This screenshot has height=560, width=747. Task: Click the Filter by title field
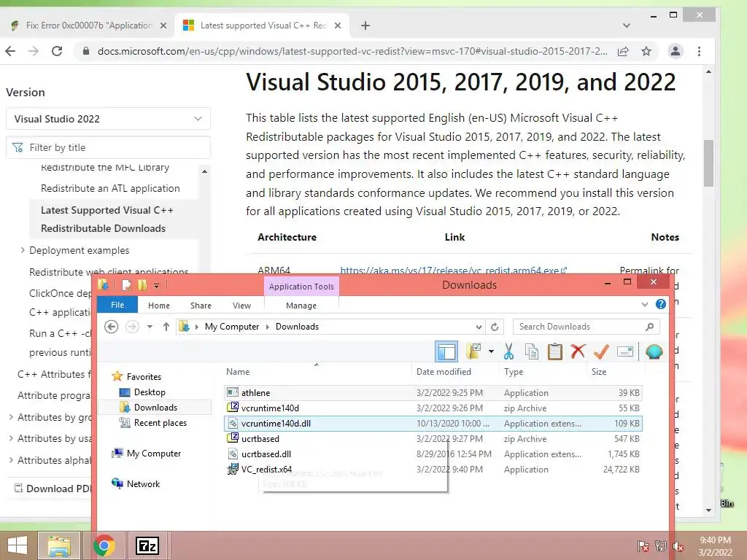tap(108, 147)
